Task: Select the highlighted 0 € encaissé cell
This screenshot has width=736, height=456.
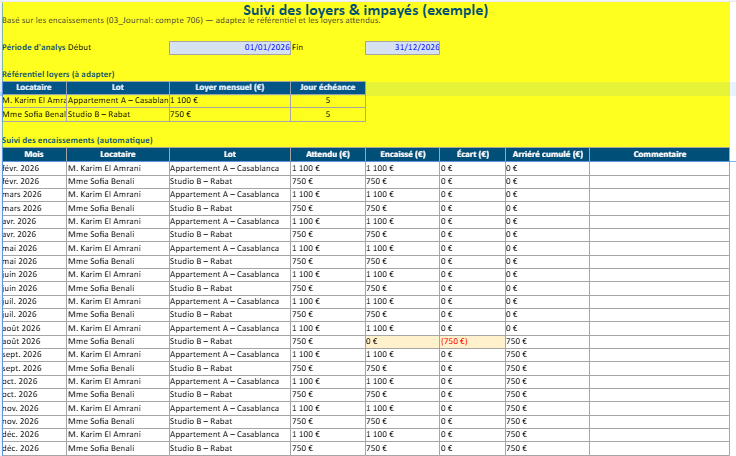Action: click(x=401, y=341)
